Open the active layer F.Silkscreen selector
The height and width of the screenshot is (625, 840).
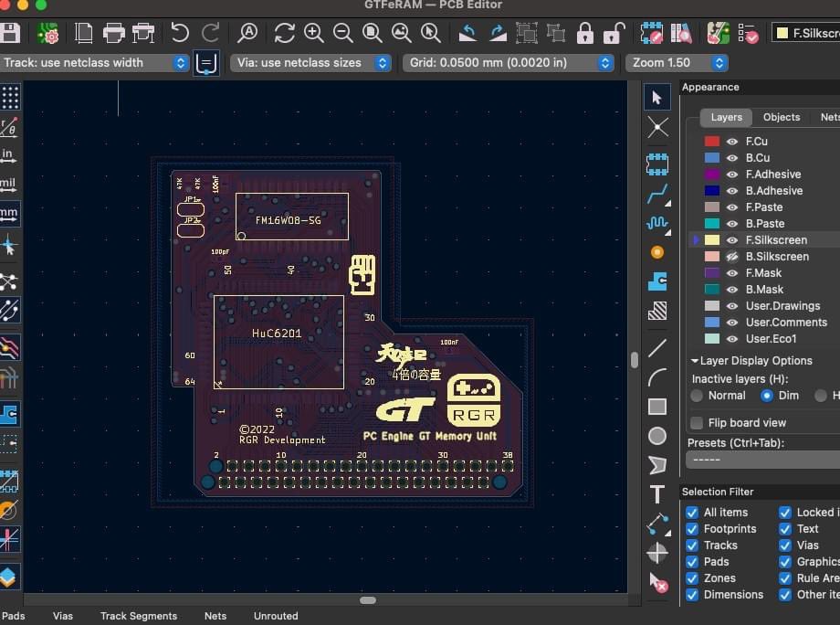coord(805,33)
